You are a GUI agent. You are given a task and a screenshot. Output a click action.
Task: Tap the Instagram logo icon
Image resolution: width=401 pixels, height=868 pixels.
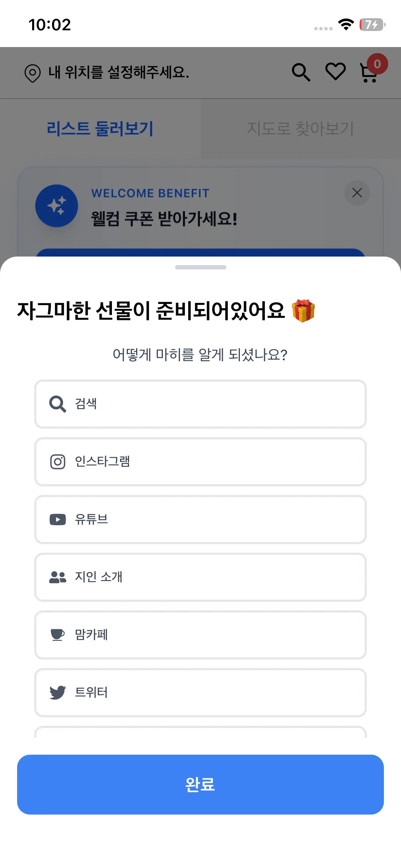(58, 462)
